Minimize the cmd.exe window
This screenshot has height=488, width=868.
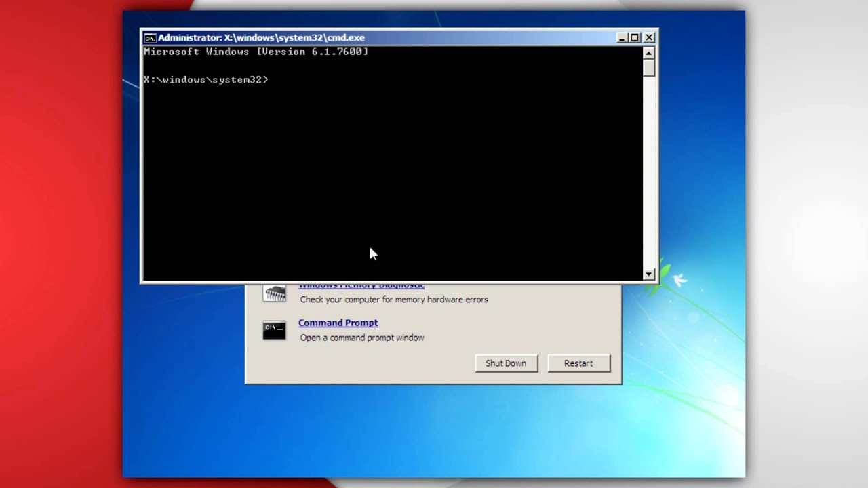tap(622, 38)
